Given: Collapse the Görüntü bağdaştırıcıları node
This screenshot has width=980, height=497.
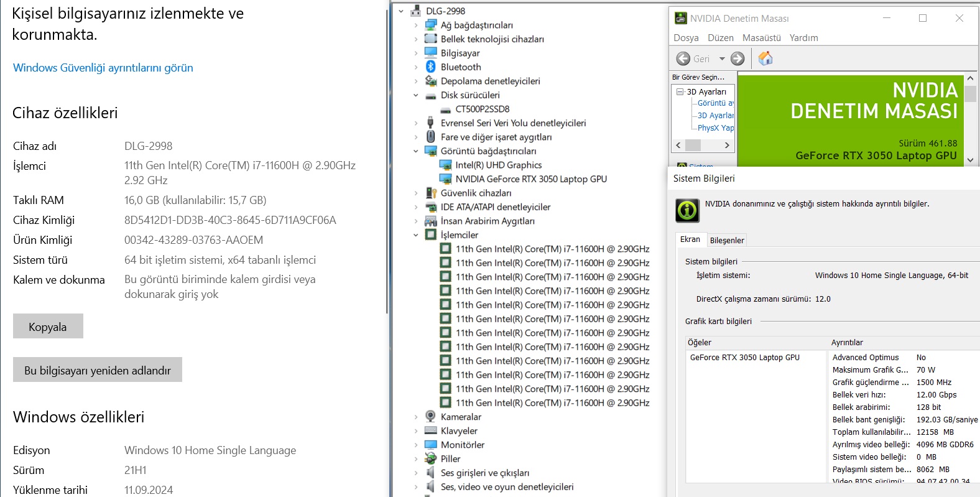Looking at the screenshot, I should [416, 151].
